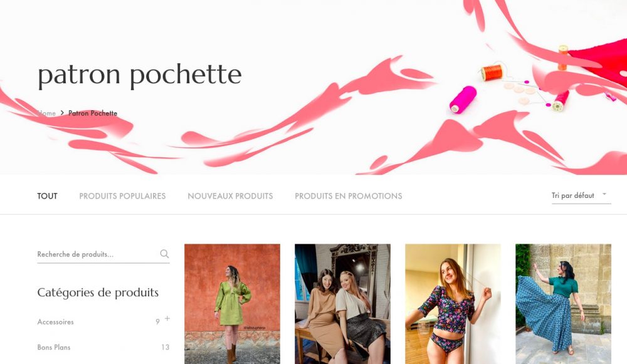Image resolution: width=627 pixels, height=364 pixels.
Task: Click the Patron Pochette breadcrumb item
Action: [x=93, y=113]
